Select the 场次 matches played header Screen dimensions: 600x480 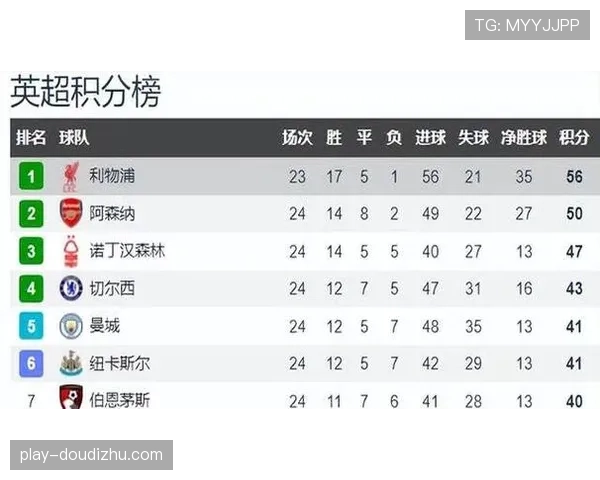click(297, 138)
